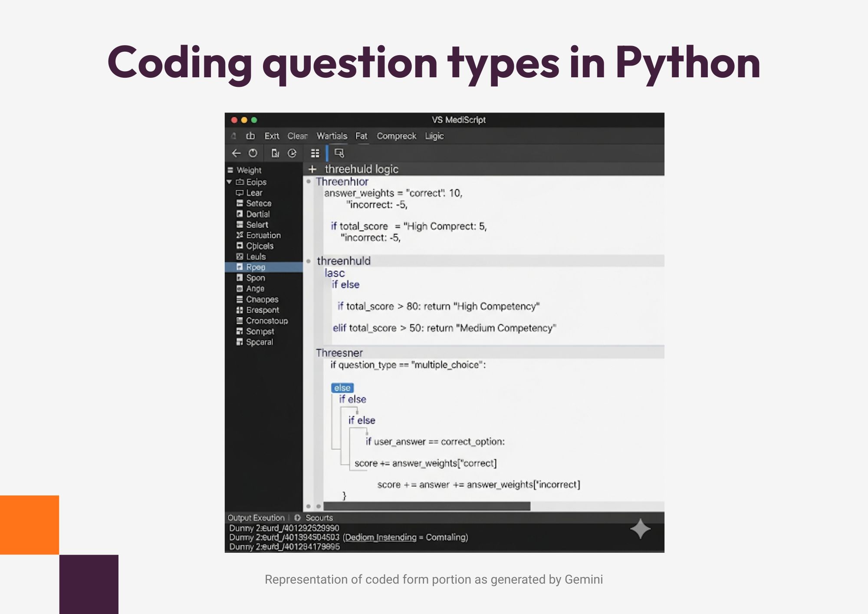Screen dimensions: 868x614
Task: Open the Compreck menu
Action: point(396,136)
